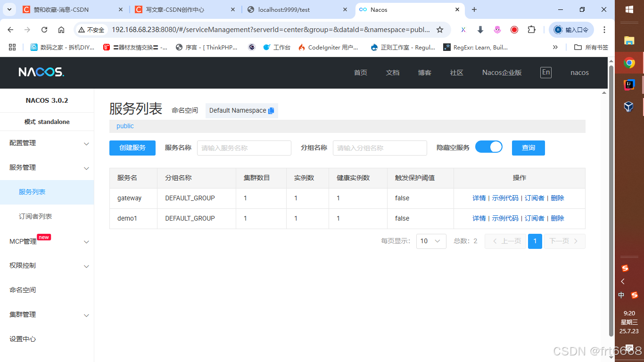The image size is (644, 362).
Task: Focus 分组名称 input field
Action: click(x=380, y=148)
